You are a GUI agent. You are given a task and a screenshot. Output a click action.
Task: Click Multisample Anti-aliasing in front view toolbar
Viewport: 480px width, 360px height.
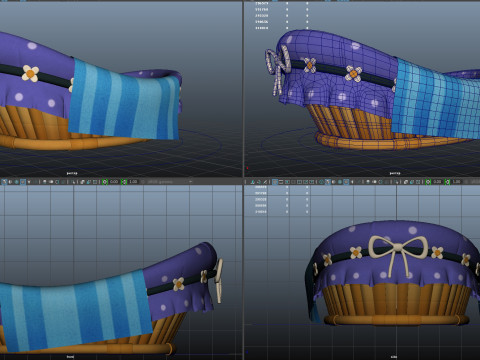click(57, 182)
